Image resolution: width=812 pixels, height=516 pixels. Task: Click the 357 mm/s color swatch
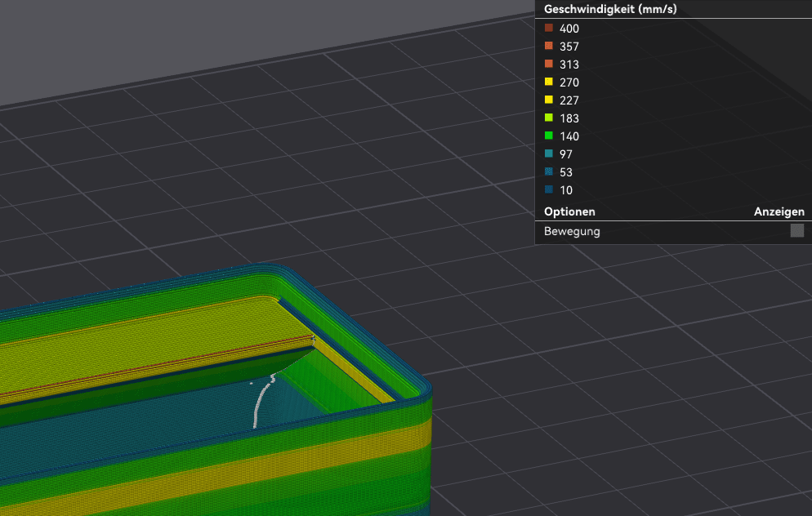[549, 46]
